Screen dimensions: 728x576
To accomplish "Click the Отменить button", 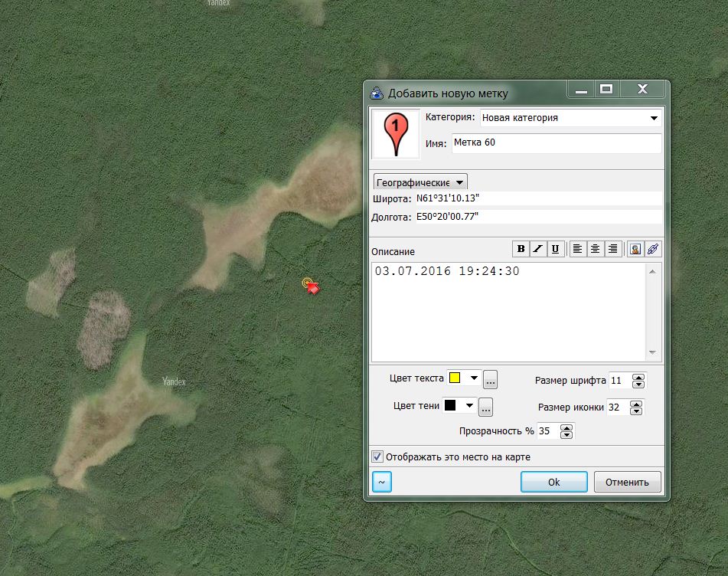I will (627, 482).
